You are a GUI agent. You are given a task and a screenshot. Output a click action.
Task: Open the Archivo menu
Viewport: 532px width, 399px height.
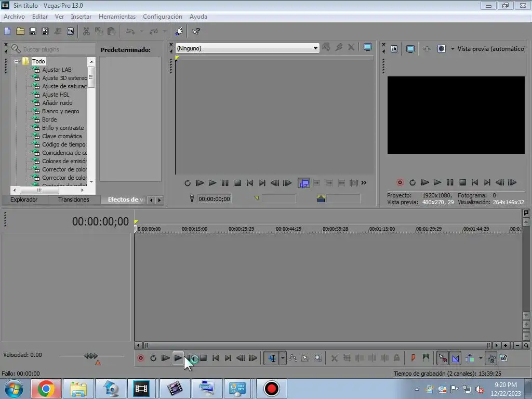point(14,16)
